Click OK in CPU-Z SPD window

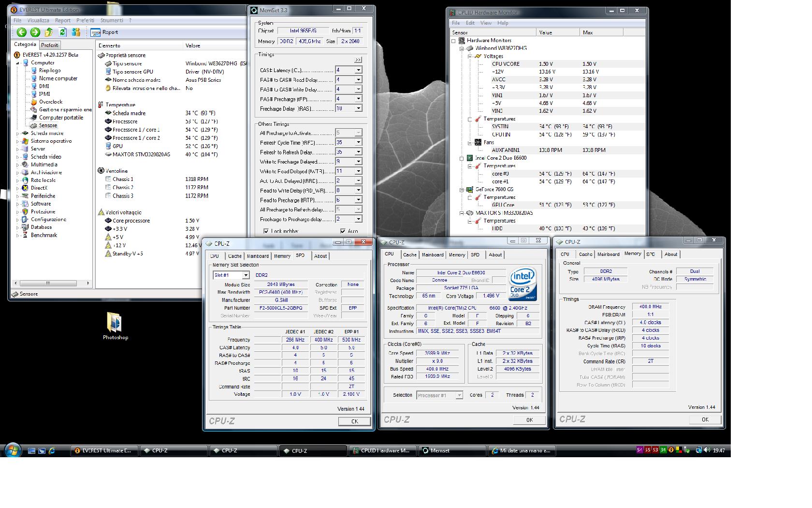pyautogui.click(x=355, y=421)
